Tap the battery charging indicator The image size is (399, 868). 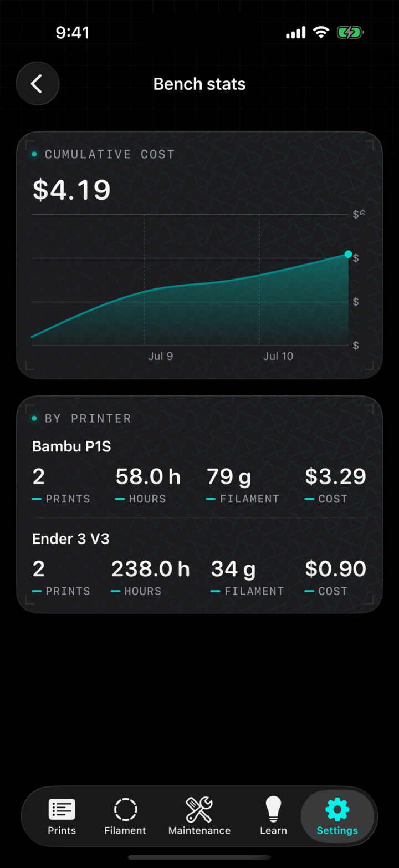pyautogui.click(x=350, y=33)
